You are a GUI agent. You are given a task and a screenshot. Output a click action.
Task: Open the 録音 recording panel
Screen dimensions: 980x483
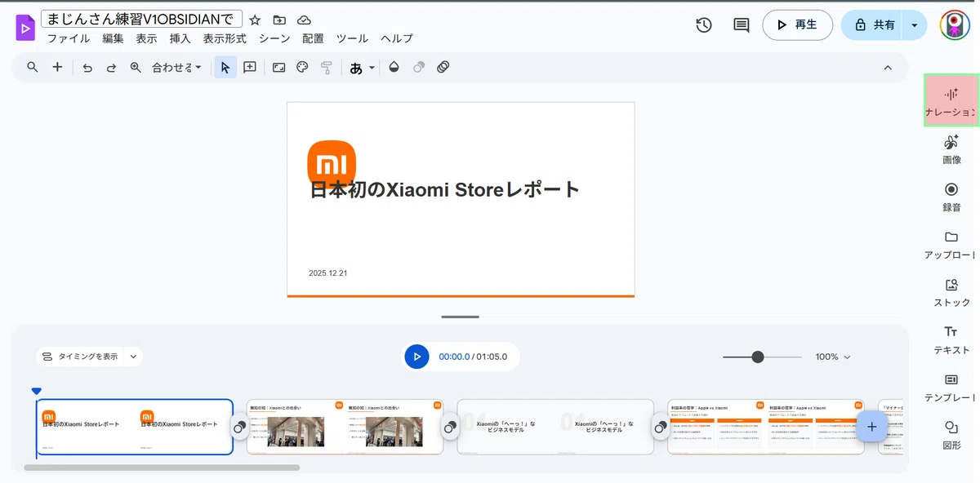coord(951,197)
